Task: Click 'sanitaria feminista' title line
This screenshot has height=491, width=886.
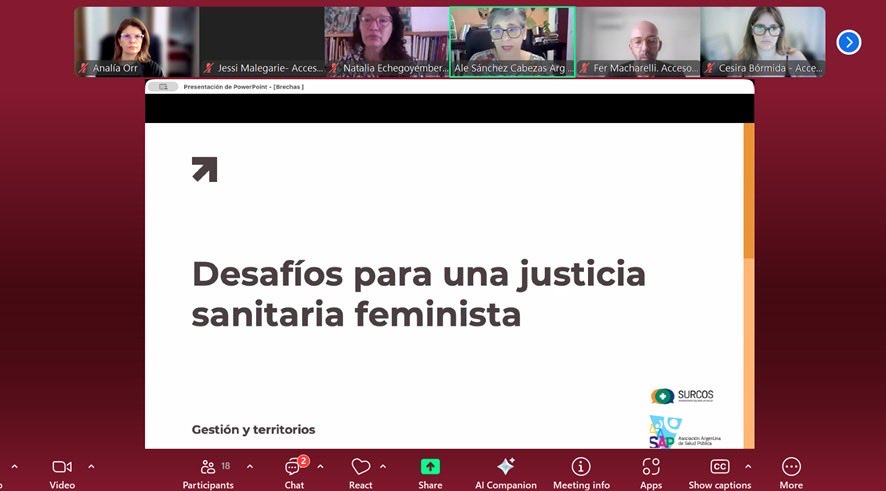Action: tap(356, 315)
